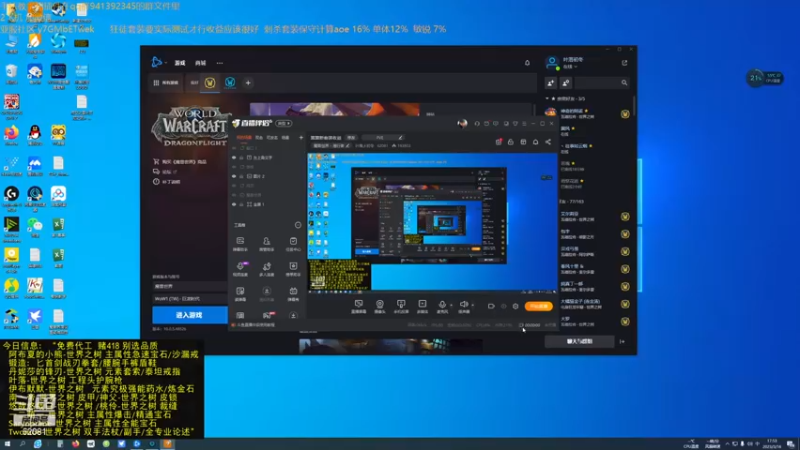Image resolution: width=800 pixels, height=450 pixels.
Task: Click the microphone icon below preview
Action: (x=442, y=306)
